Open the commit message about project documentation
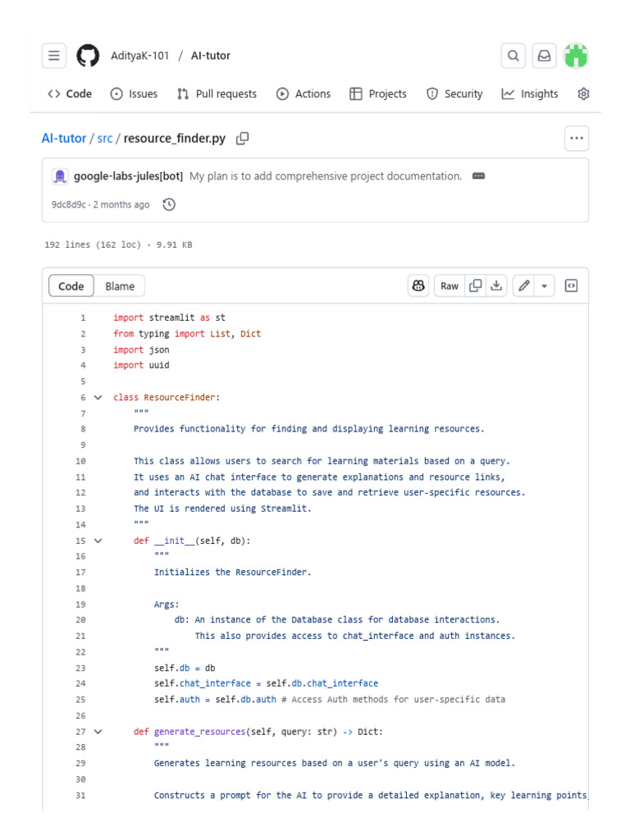 click(x=326, y=176)
